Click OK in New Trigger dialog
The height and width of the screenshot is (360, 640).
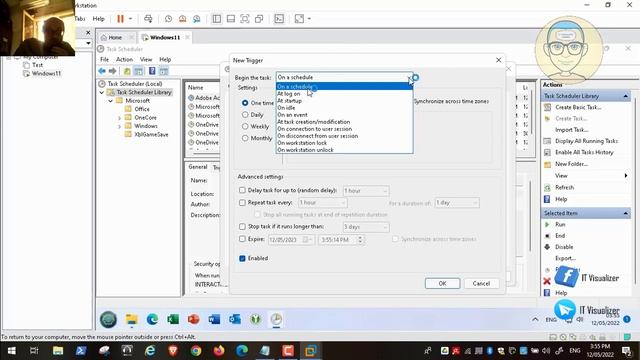[442, 283]
